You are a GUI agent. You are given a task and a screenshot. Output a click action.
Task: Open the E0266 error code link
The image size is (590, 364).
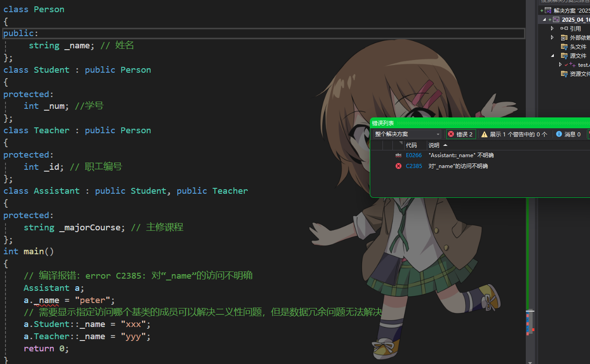[x=414, y=155]
